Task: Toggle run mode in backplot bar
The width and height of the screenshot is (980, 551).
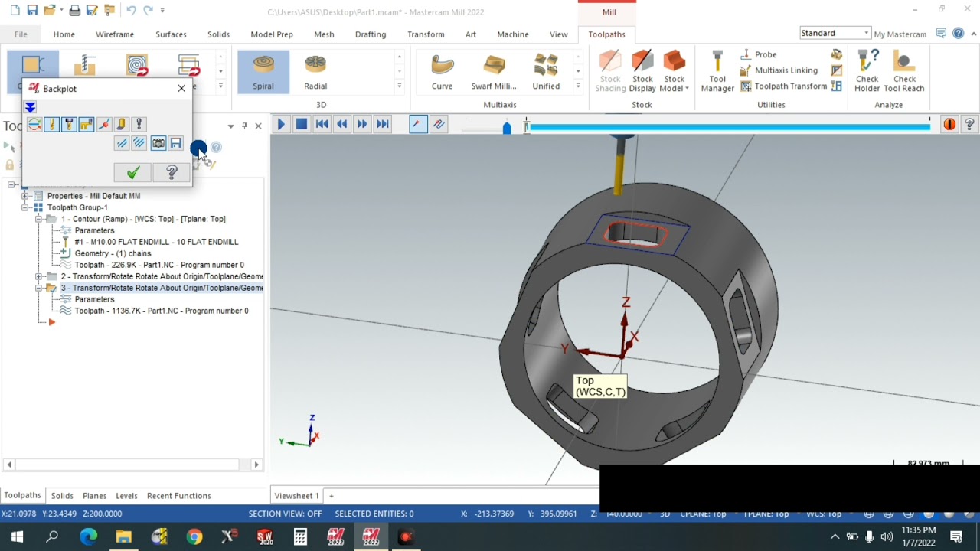Action: [439, 124]
